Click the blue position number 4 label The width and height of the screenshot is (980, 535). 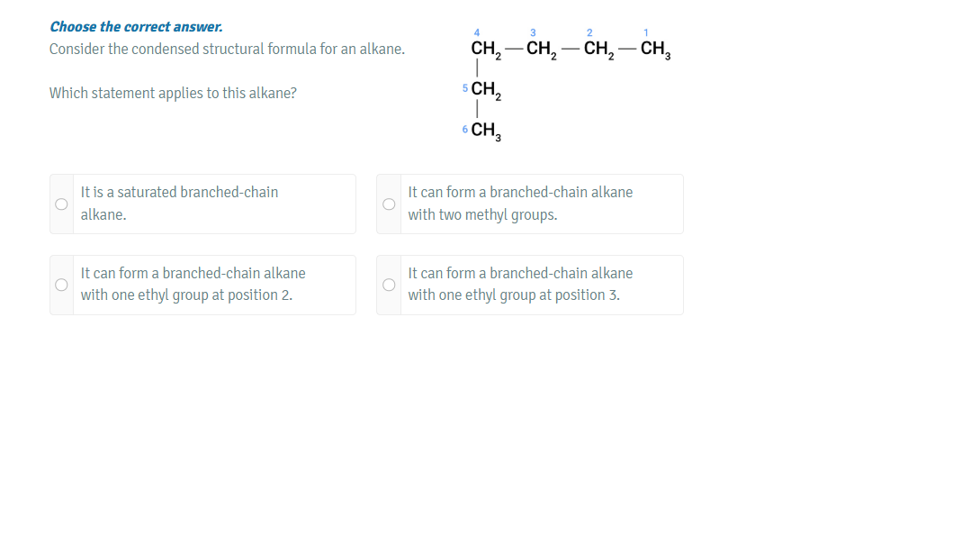pyautogui.click(x=477, y=33)
